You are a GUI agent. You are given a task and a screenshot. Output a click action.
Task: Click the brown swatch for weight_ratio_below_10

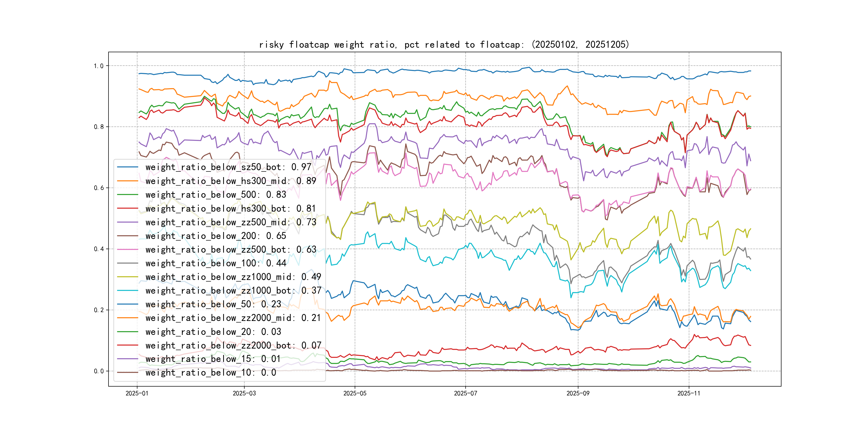coord(127,373)
